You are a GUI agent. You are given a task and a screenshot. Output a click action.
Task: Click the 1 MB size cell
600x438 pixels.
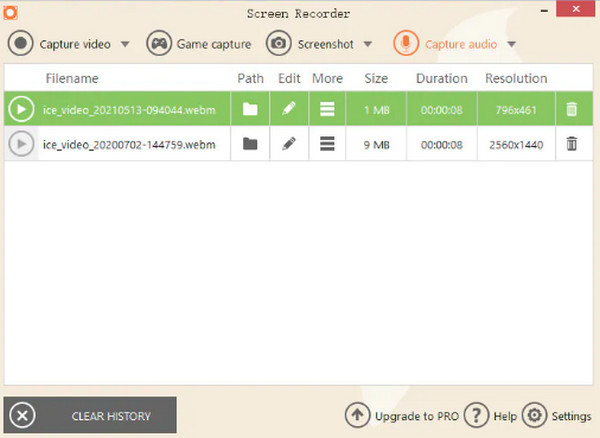(x=377, y=110)
